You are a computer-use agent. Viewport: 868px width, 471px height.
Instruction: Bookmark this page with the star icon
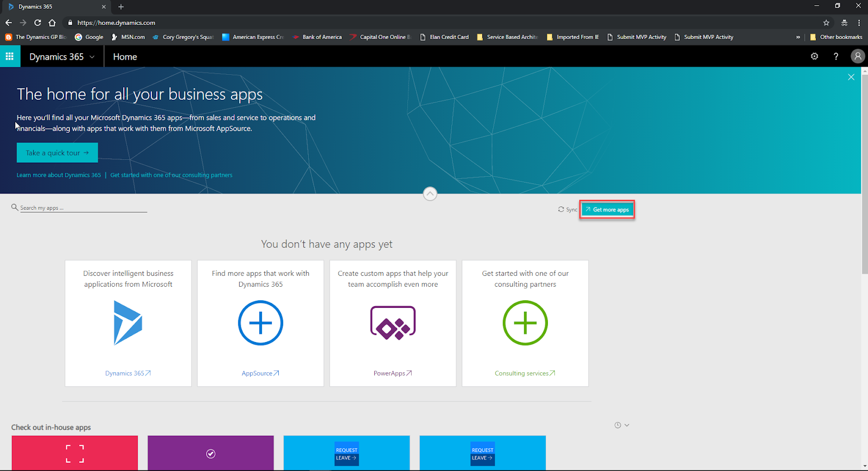pyautogui.click(x=826, y=23)
